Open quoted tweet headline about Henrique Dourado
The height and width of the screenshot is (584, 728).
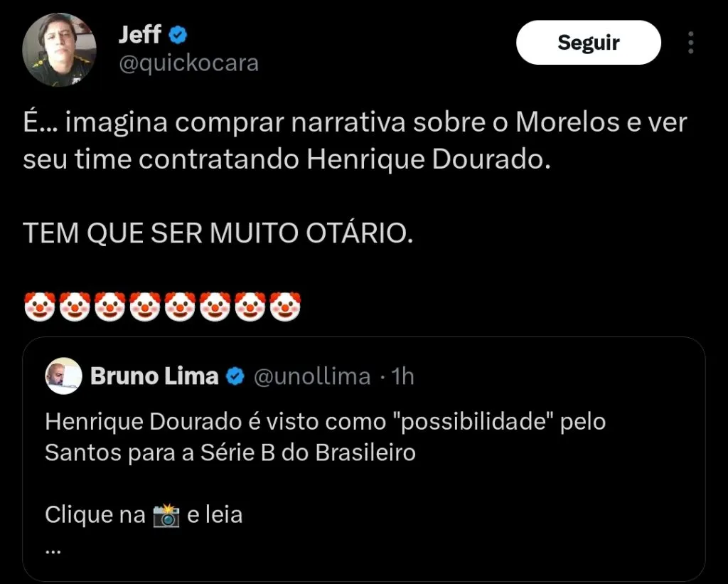pyautogui.click(x=325, y=437)
